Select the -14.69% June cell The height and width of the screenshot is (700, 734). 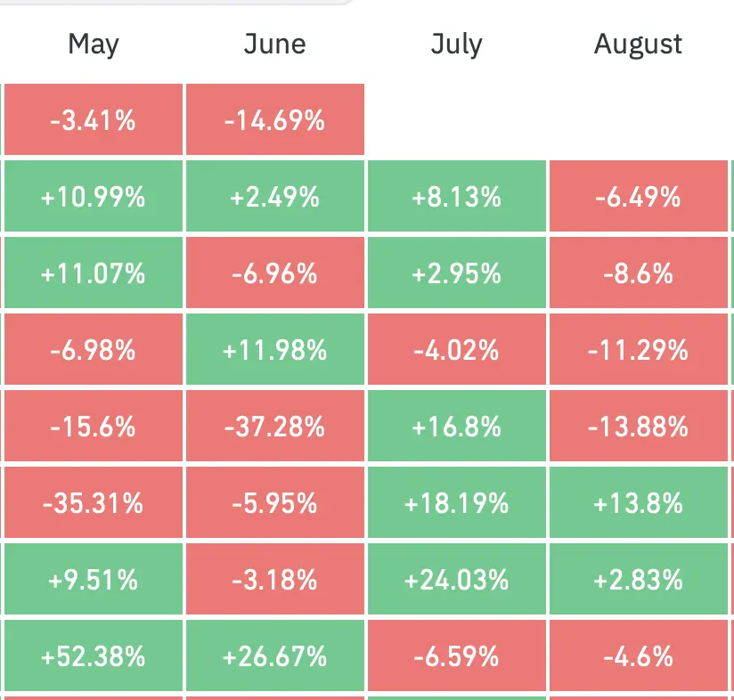point(275,119)
